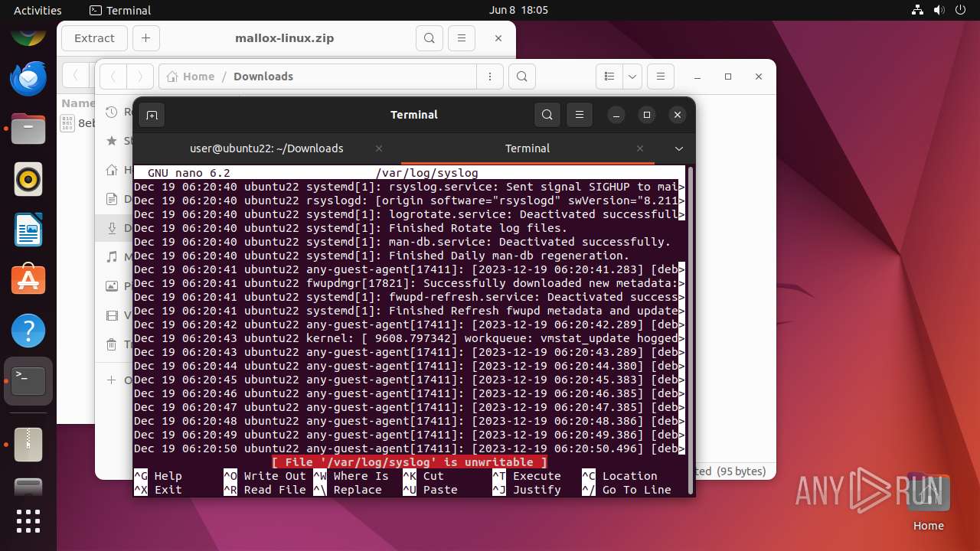Open clock calendar Jun 8 18:05
The image size is (980, 551).
point(518,10)
